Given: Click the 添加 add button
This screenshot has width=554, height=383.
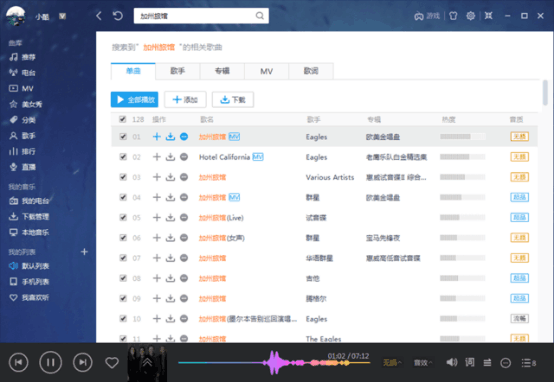Looking at the screenshot, I should pos(185,100).
